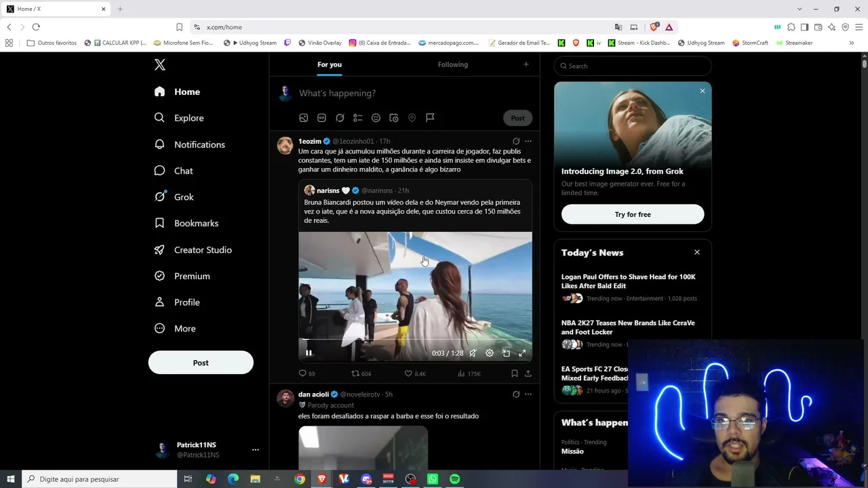Click the Brave Shields icon in address bar
Viewport: 868px width, 488px height.
click(x=654, y=27)
